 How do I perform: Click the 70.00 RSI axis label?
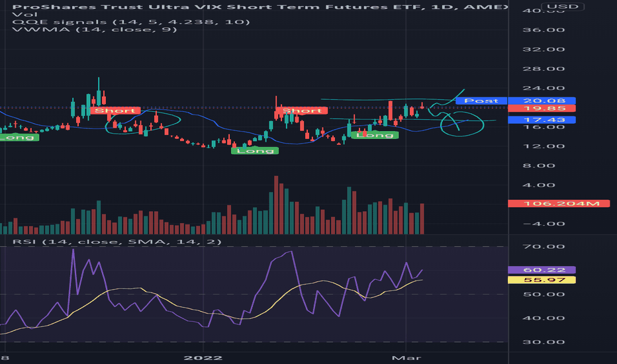pos(544,247)
